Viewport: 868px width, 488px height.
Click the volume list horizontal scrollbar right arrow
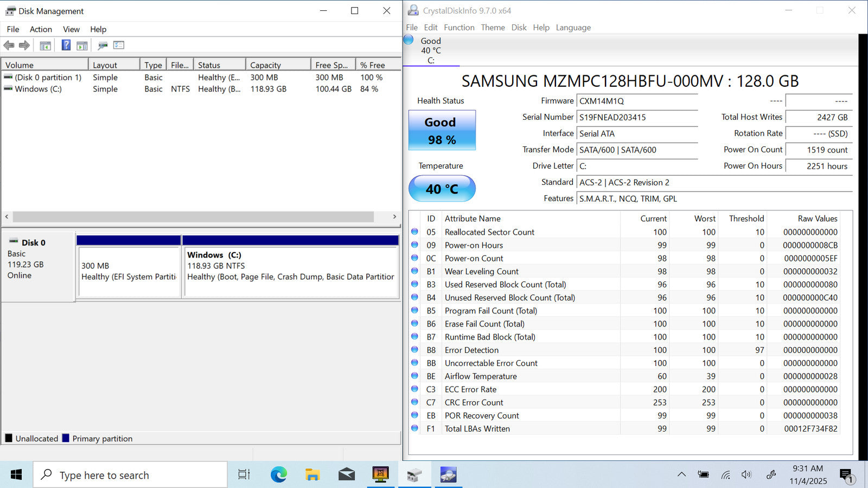(x=394, y=217)
